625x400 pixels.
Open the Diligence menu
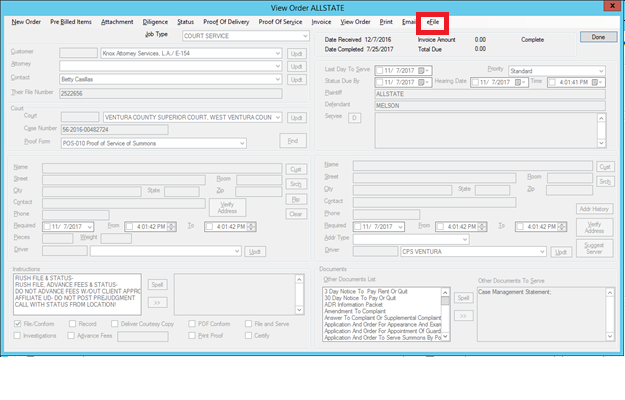pos(155,22)
